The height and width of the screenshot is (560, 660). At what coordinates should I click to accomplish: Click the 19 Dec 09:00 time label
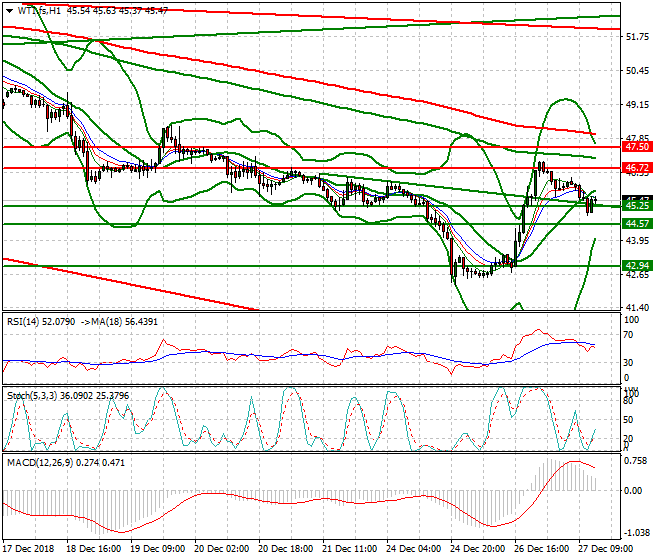click(157, 549)
